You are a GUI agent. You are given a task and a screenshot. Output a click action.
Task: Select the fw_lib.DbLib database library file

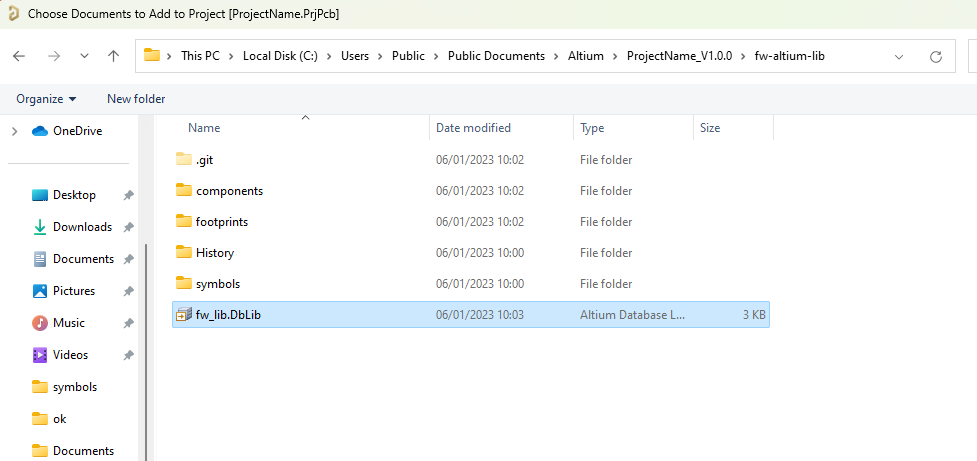(x=470, y=315)
